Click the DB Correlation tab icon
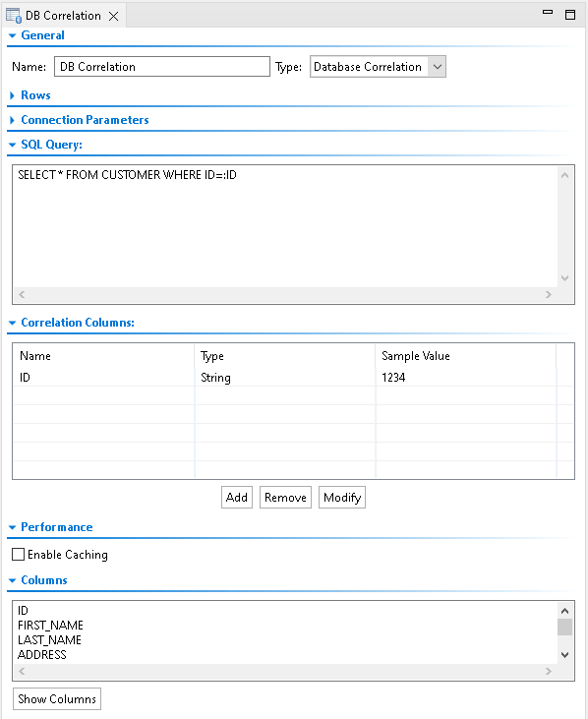Image resolution: width=588 pixels, height=719 pixels. pos(14,16)
